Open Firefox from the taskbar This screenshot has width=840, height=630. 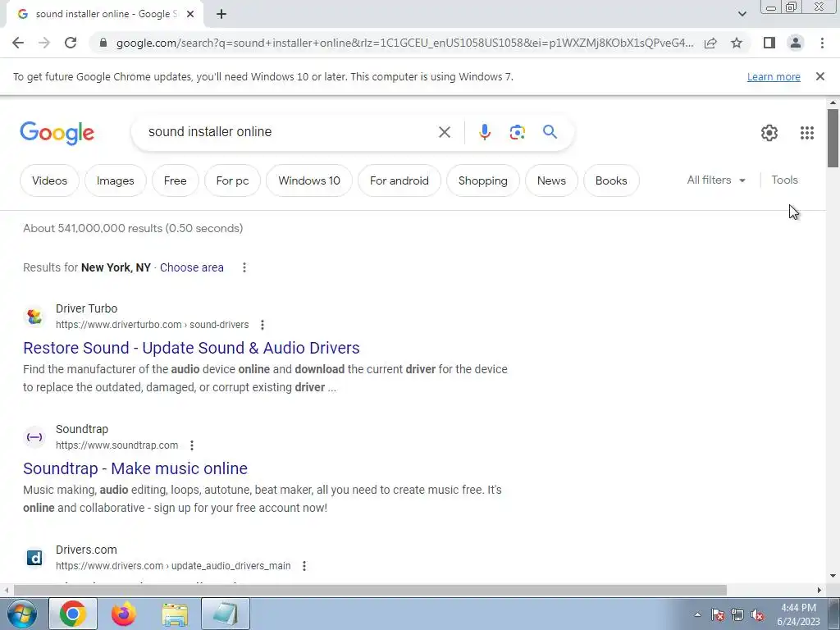(x=124, y=614)
